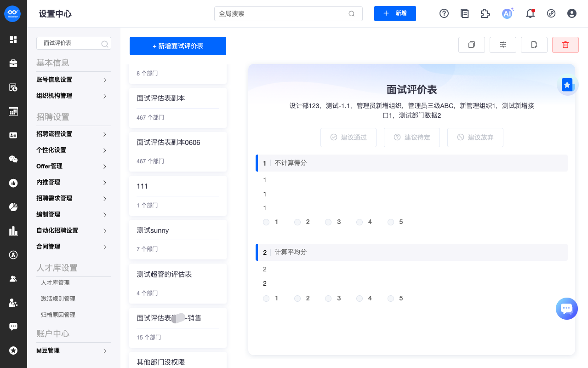
Task: Select the 面试评估表副本0606 card
Action: click(178, 151)
